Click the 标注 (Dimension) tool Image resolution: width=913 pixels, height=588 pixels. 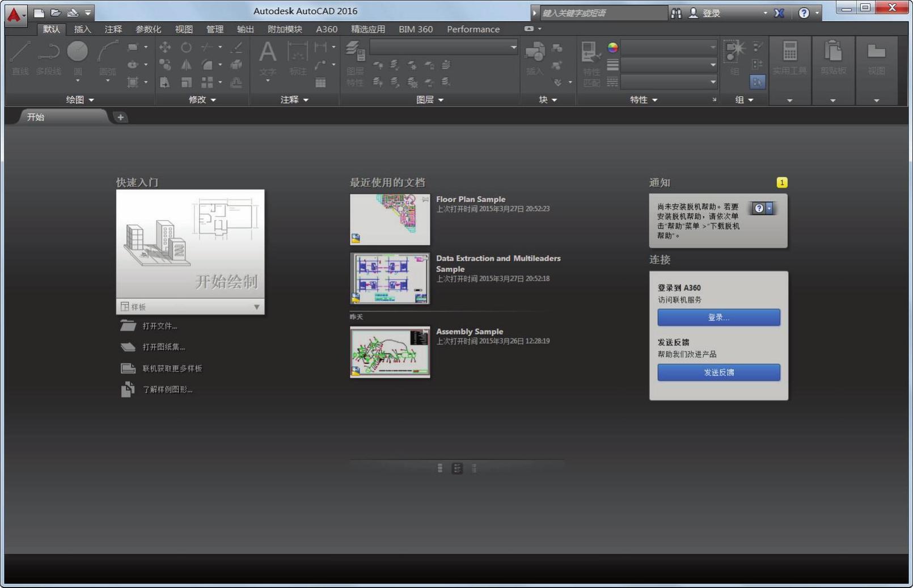coord(298,58)
